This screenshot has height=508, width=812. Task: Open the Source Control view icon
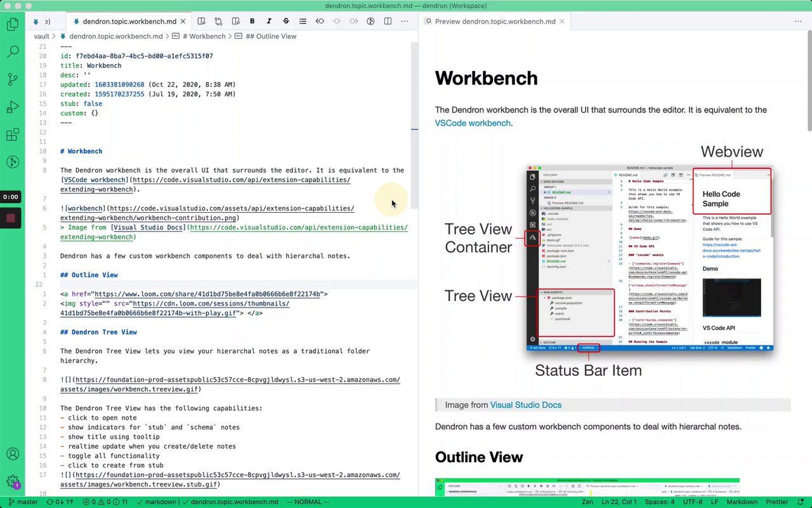(12, 79)
